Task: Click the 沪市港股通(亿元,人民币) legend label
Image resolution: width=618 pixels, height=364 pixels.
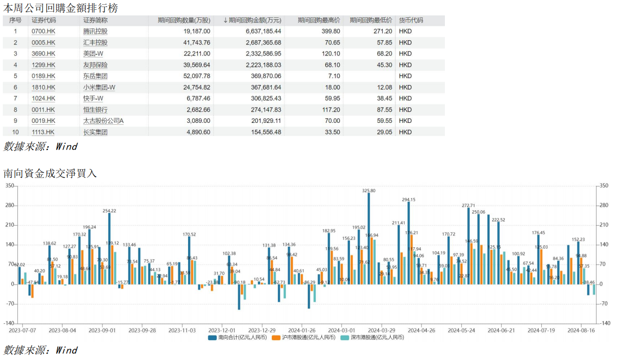Action: pyautogui.click(x=309, y=337)
